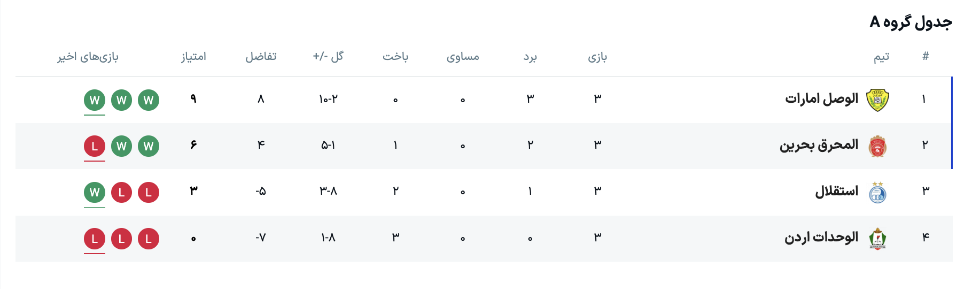Click the middle L badge in استقلال row
Viewport: 980px width, 289px height.
pos(122,192)
